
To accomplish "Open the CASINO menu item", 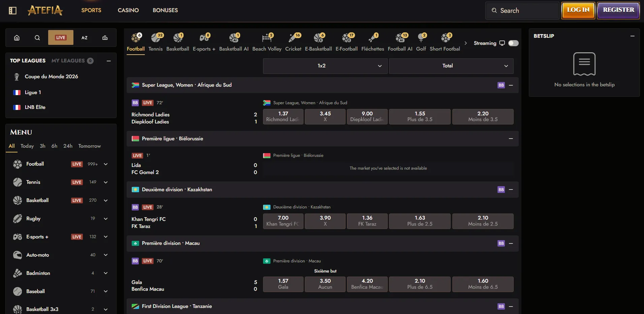I will [128, 10].
